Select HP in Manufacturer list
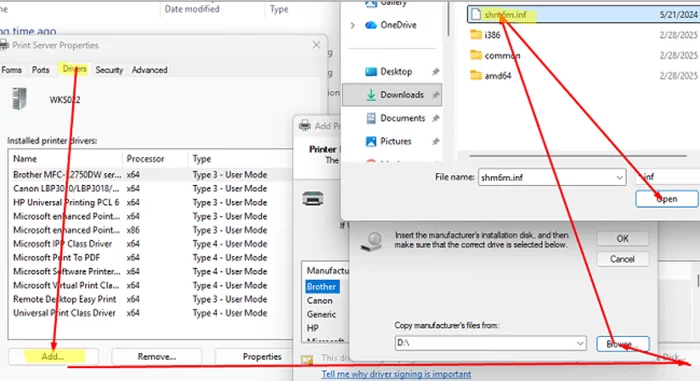The image size is (700, 381). coord(312,328)
